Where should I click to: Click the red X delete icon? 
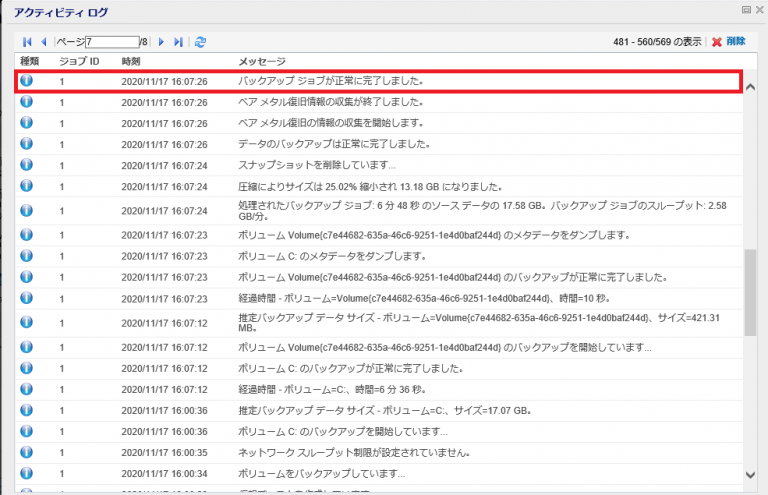point(715,42)
